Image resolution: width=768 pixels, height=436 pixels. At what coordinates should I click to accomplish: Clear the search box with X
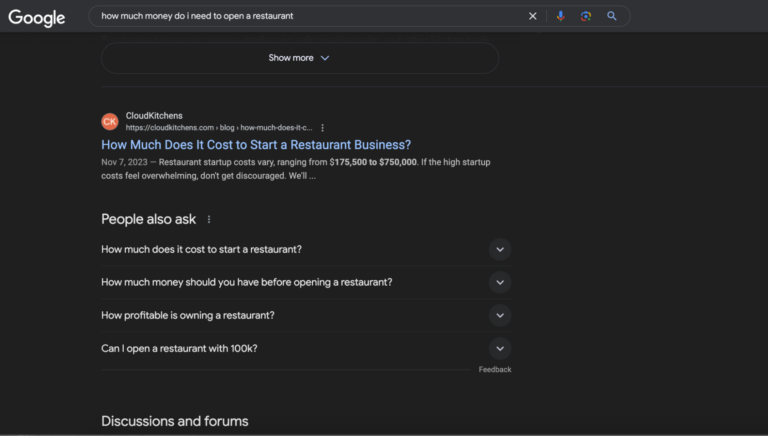coord(532,16)
